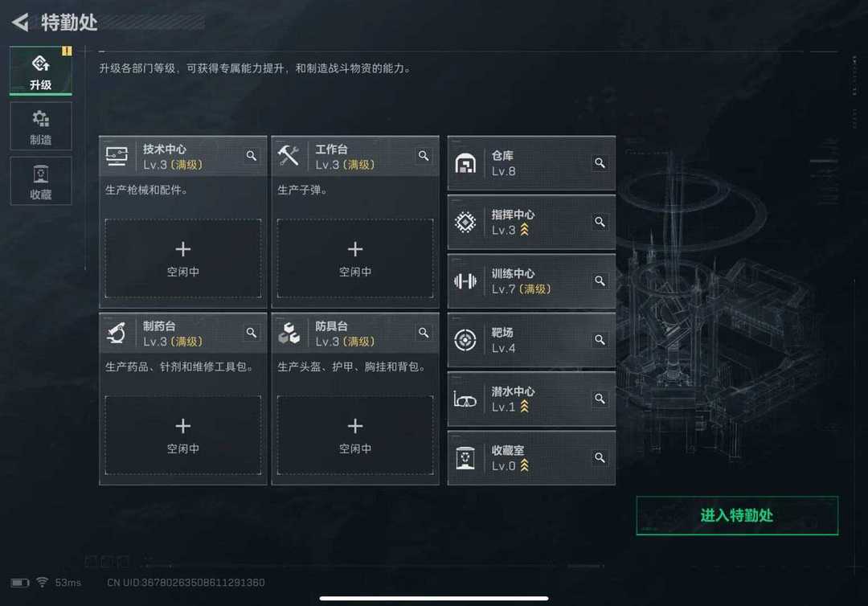Click the 潜水中心 diving mask icon
The height and width of the screenshot is (606, 868).
coord(465,399)
